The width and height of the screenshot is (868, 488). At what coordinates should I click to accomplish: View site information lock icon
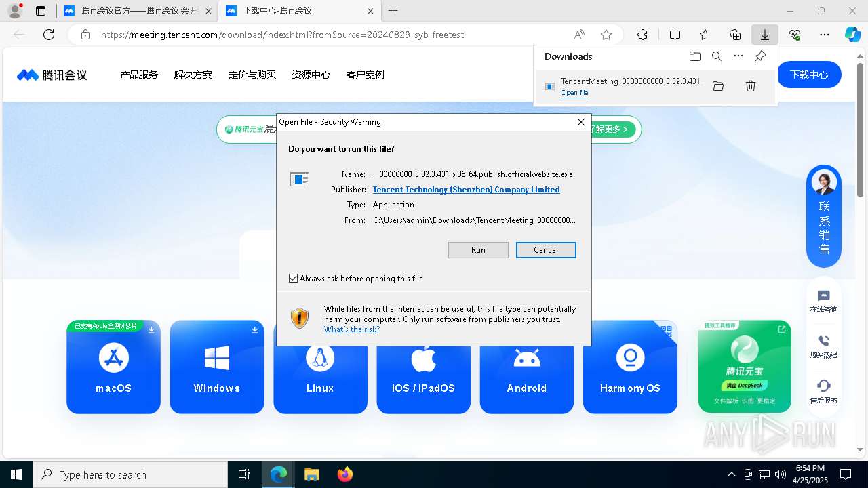[x=85, y=35]
